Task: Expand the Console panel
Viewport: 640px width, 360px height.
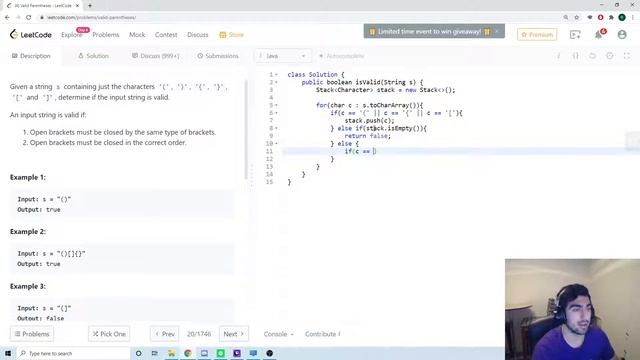Action: [278, 334]
